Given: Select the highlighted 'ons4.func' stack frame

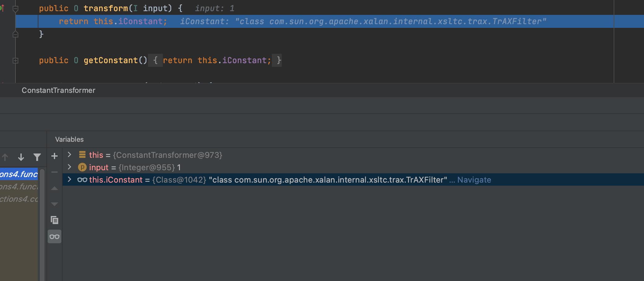Looking at the screenshot, I should (x=19, y=174).
